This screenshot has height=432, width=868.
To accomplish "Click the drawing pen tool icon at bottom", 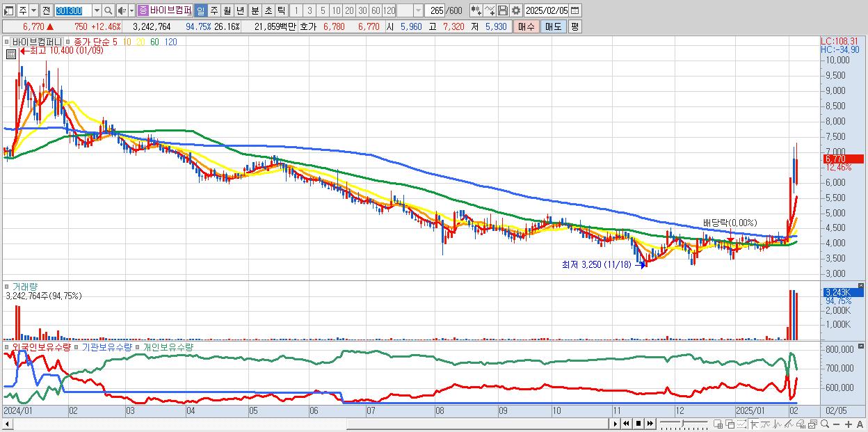I will 789,424.
